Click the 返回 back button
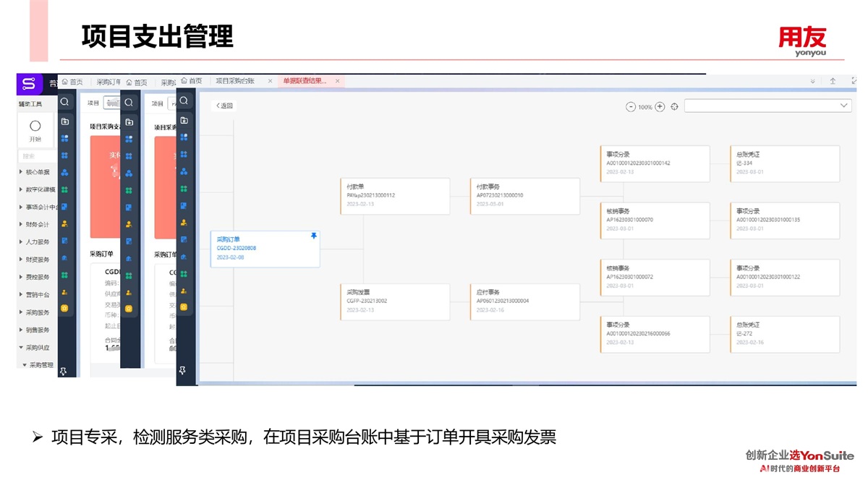Screen dimensions: 868x488 (x=224, y=106)
